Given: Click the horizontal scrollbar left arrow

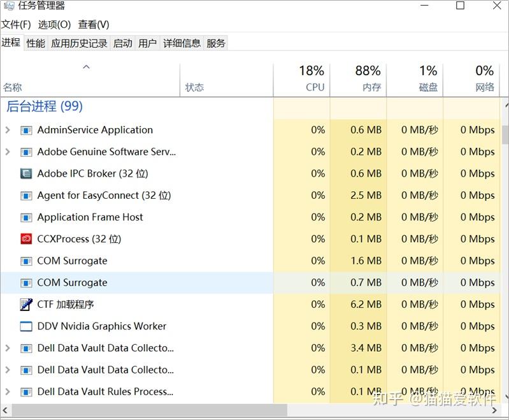Looking at the screenshot, I should [6, 410].
